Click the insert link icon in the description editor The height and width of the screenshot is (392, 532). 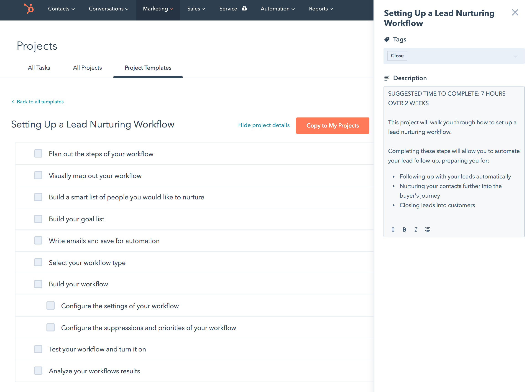[x=393, y=229]
